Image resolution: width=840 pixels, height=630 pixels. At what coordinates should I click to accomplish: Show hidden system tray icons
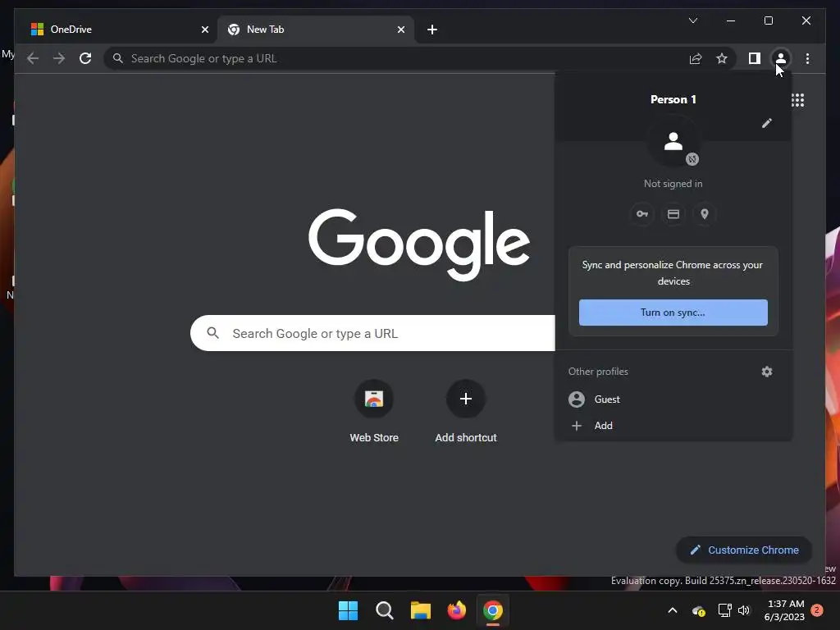coord(673,610)
